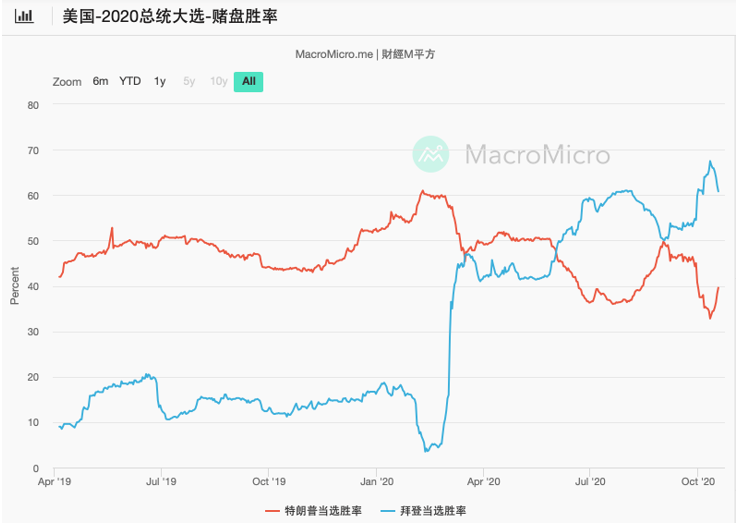Click the red legend line swatch
Screen dimensions: 737x524
tap(273, 511)
